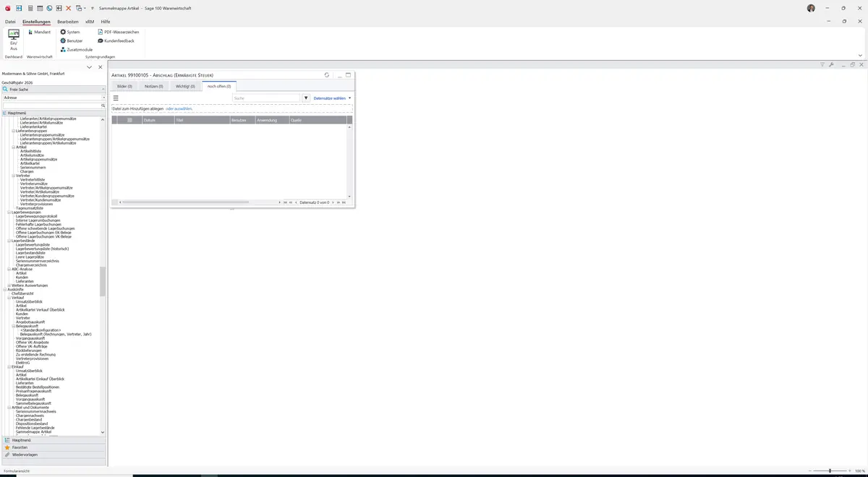This screenshot has width=868, height=477.
Task: Open the Favoriten navigation section
Action: [54, 447]
